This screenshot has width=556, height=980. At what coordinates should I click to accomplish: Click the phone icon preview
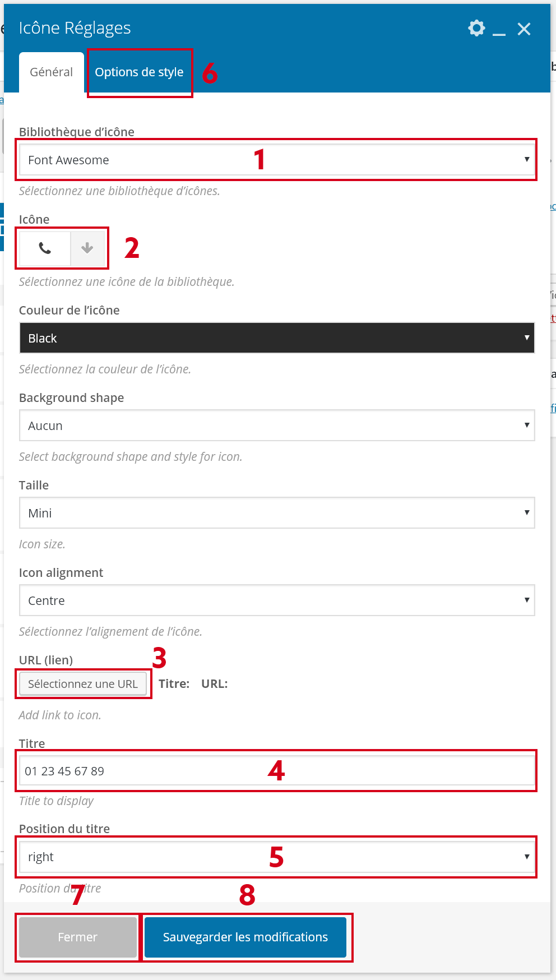pos(45,248)
